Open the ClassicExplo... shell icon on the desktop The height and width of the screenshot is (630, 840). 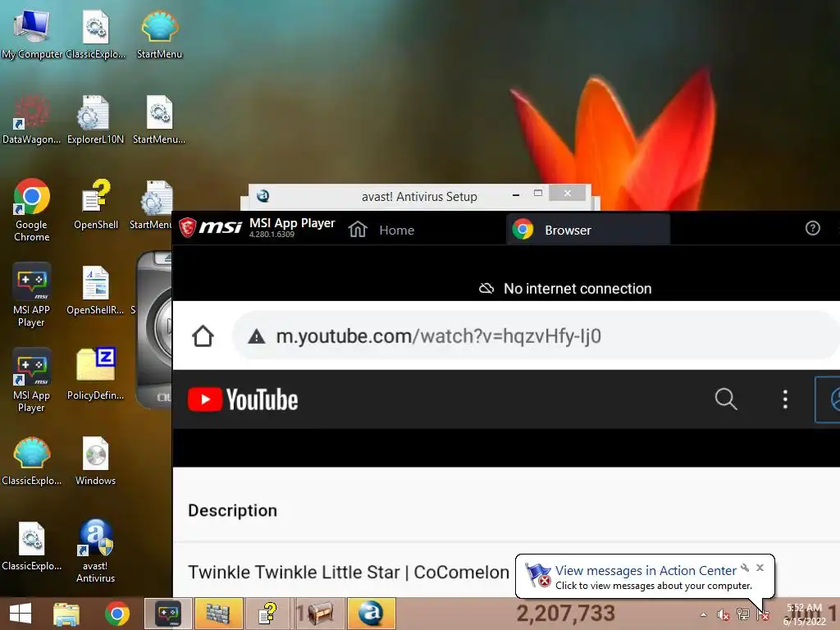(32, 461)
